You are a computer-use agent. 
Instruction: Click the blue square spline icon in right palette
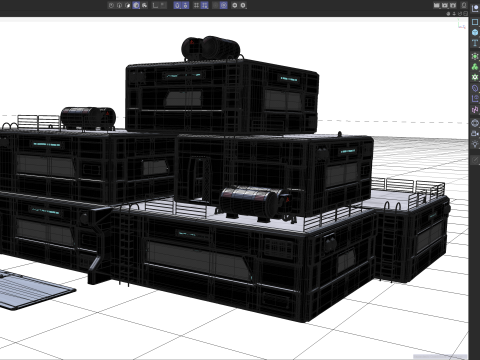475,22
